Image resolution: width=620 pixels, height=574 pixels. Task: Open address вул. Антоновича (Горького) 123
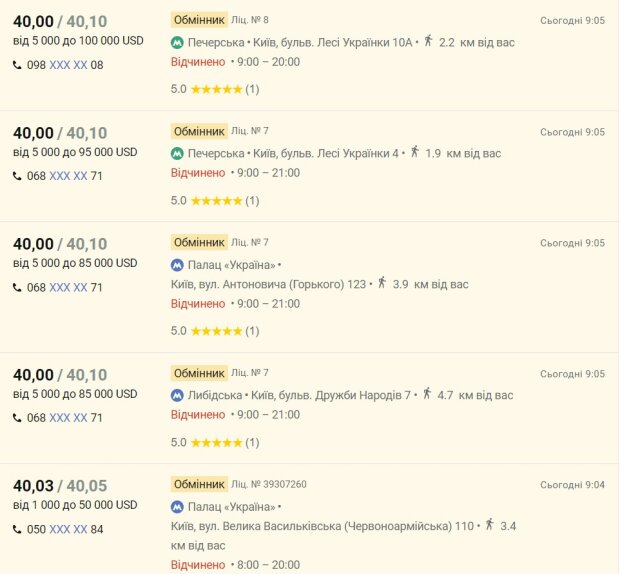click(268, 284)
